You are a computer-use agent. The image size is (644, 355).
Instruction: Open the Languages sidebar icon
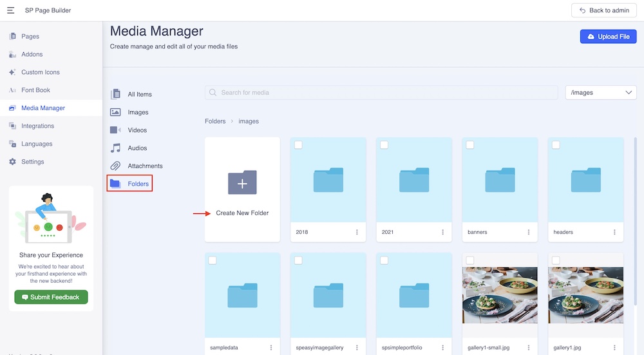point(13,144)
